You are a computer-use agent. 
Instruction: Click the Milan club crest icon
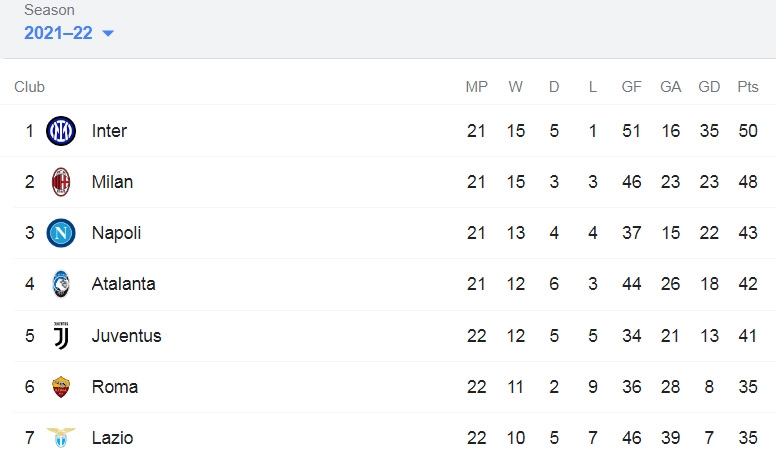coord(61,182)
